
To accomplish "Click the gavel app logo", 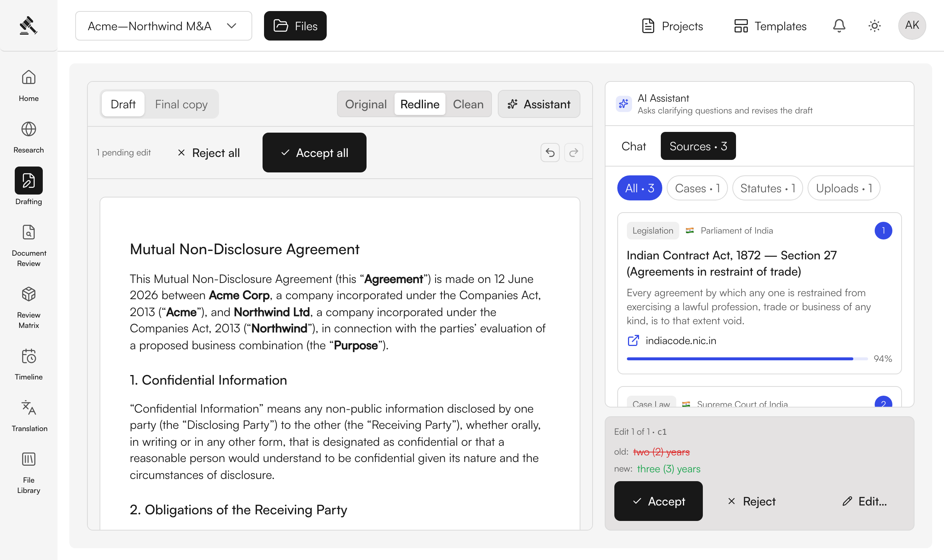I will tap(28, 25).
